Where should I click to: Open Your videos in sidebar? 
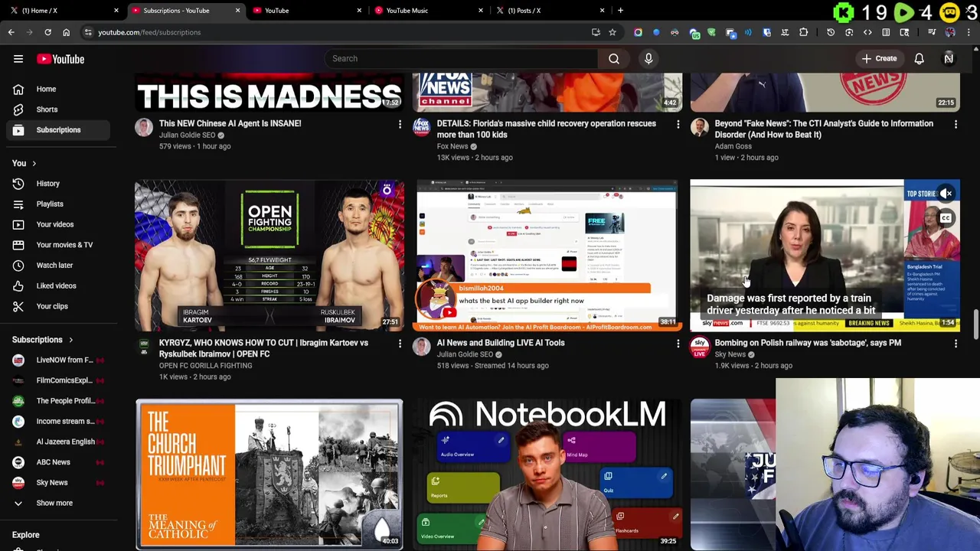58,224
